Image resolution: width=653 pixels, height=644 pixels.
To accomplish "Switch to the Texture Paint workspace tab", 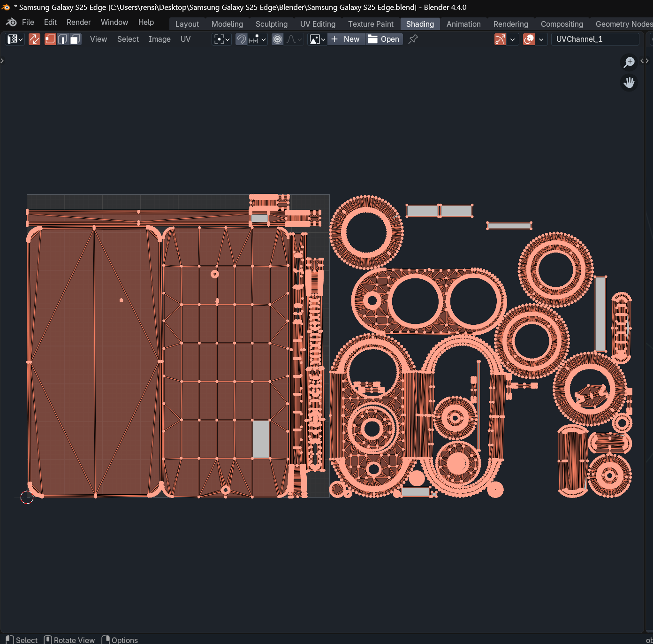I will click(371, 24).
